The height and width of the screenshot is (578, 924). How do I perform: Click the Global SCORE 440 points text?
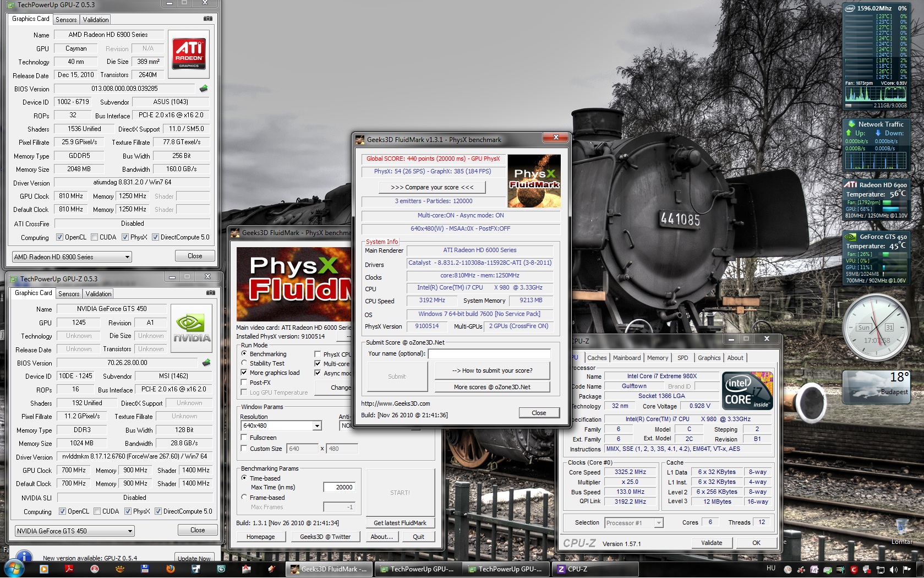[x=433, y=159]
